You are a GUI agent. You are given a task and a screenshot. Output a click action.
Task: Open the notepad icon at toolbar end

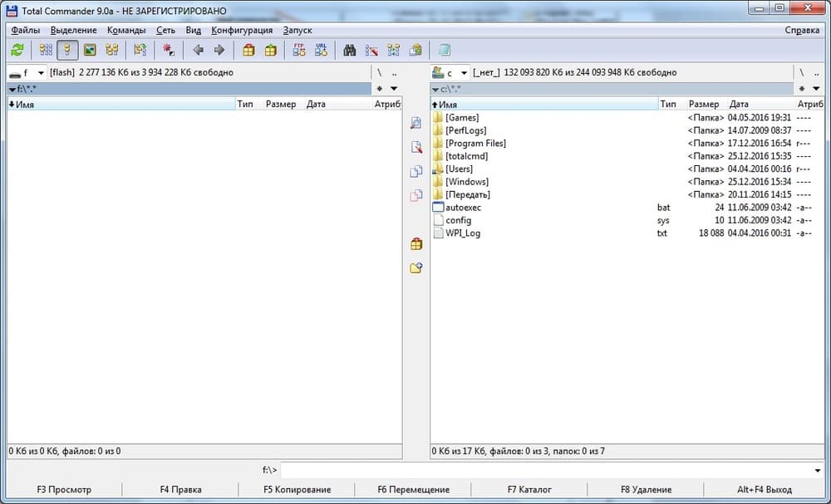click(444, 51)
